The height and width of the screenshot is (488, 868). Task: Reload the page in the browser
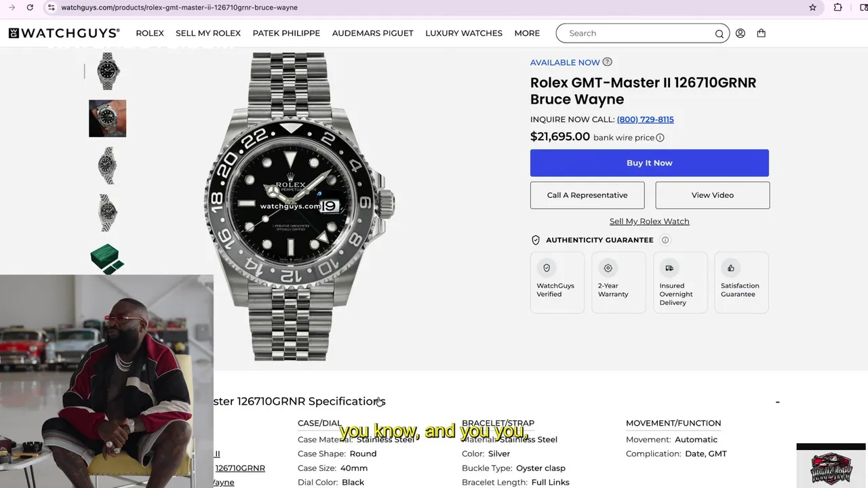click(30, 7)
